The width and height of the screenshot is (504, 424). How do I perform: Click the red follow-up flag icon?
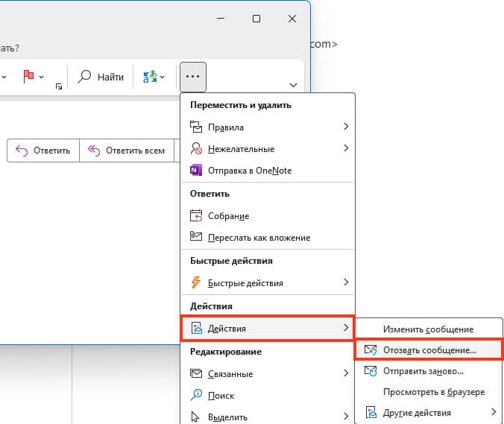(28, 77)
